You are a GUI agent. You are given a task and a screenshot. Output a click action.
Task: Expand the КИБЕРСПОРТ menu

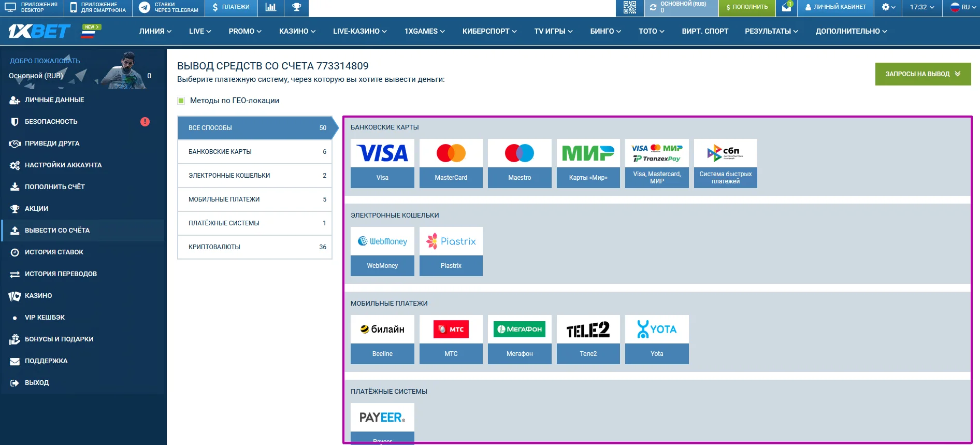tap(489, 31)
